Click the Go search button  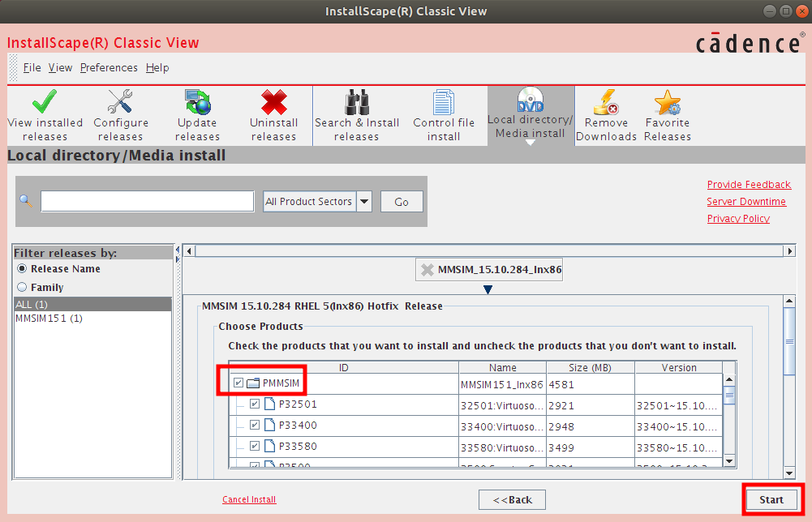402,202
